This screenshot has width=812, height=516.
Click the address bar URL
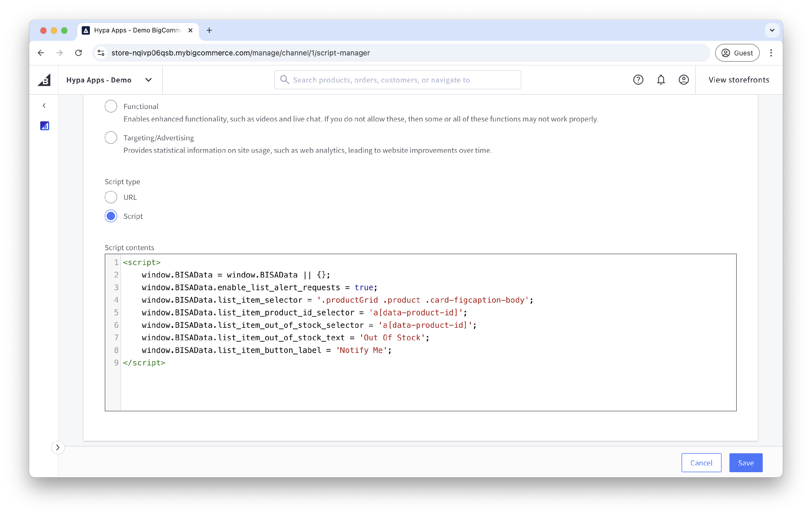click(240, 53)
